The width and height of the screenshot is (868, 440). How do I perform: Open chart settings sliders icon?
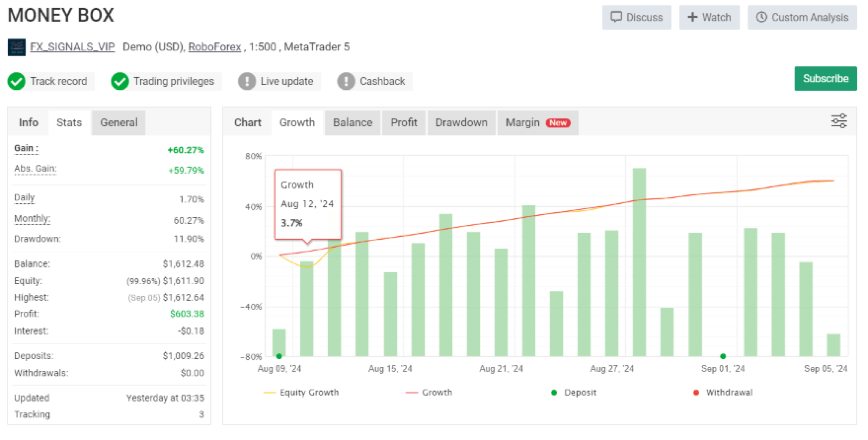tap(839, 121)
